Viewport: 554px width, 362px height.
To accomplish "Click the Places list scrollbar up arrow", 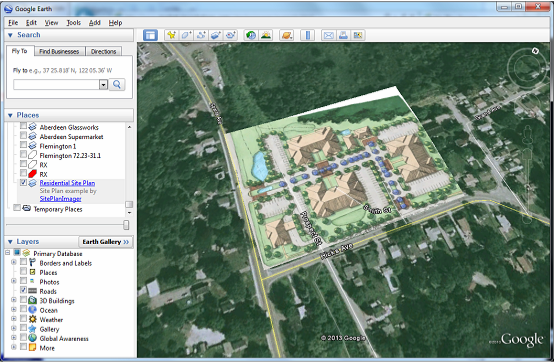I will click(x=129, y=126).
